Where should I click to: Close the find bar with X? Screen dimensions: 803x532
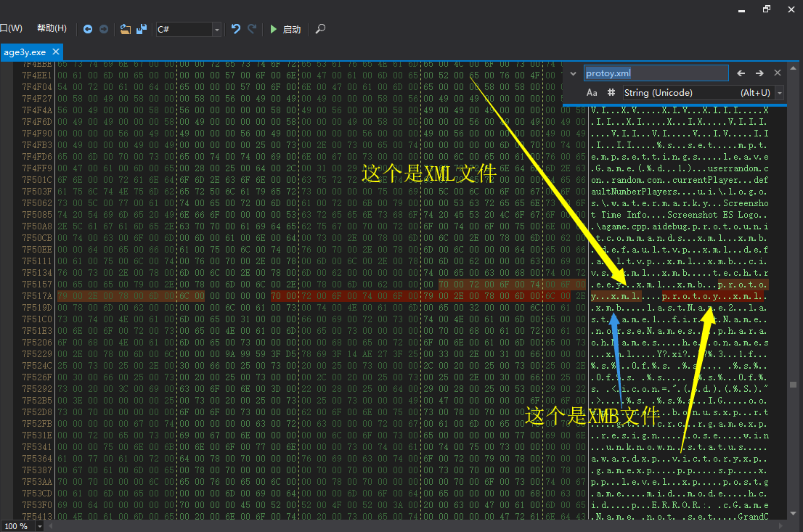(x=778, y=73)
